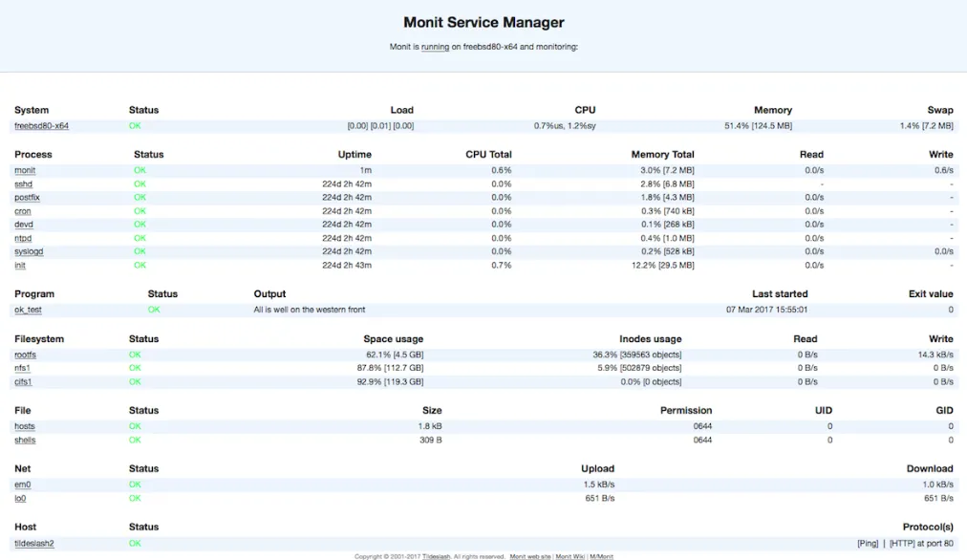Click lo0 upload 651 B/s

599,498
